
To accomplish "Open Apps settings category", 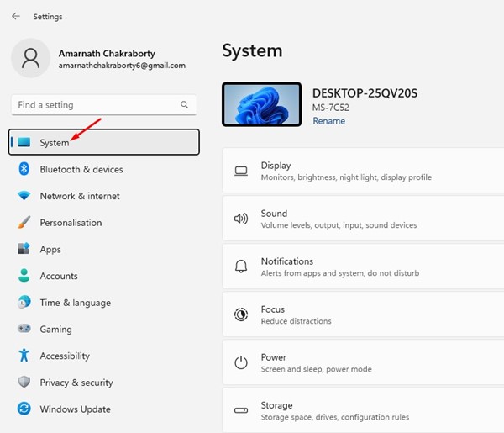I will (x=50, y=250).
